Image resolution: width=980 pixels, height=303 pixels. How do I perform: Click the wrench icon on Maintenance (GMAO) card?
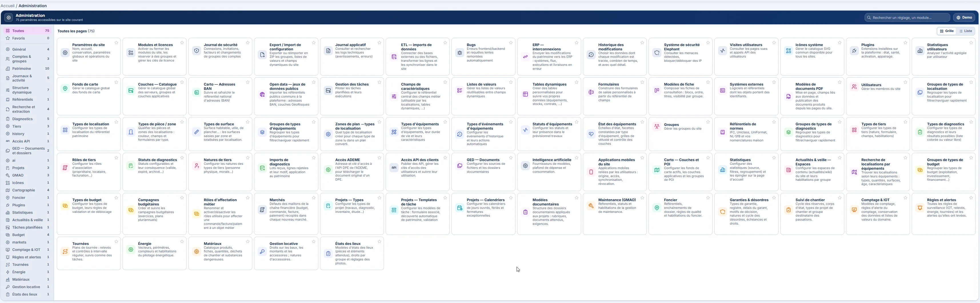(x=591, y=206)
